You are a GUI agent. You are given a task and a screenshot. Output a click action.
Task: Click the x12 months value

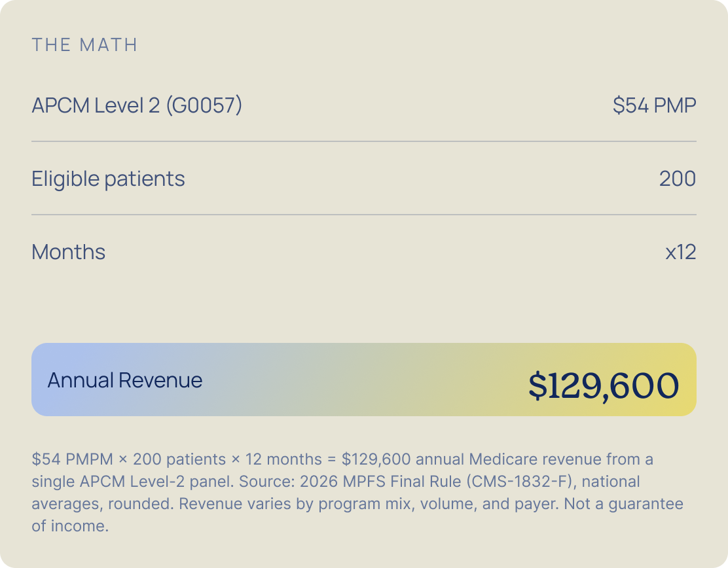tap(681, 252)
